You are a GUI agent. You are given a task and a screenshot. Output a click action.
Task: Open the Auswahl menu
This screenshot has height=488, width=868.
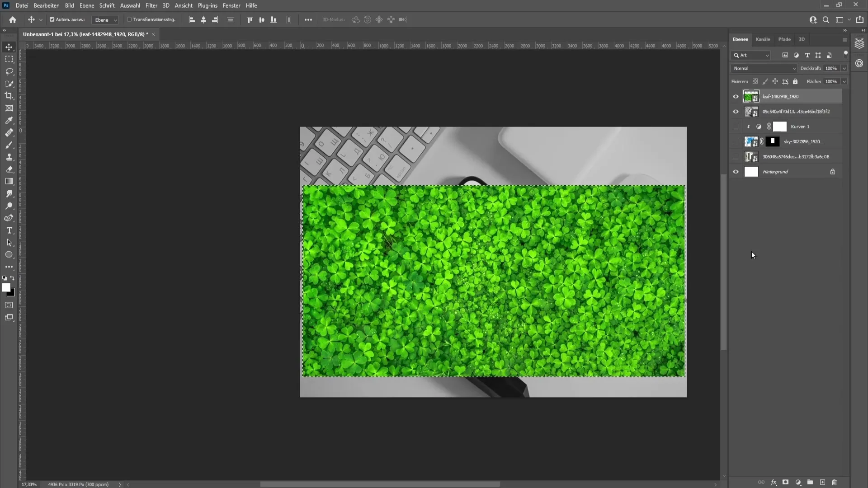(129, 5)
